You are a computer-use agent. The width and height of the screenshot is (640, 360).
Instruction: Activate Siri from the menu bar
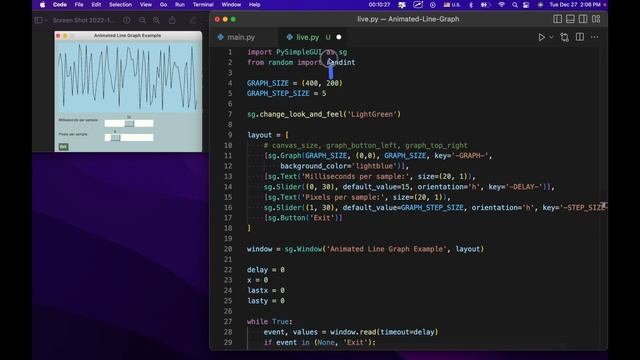(x=540, y=5)
